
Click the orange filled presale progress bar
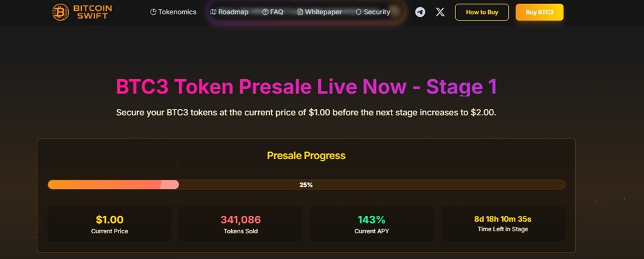click(x=113, y=185)
